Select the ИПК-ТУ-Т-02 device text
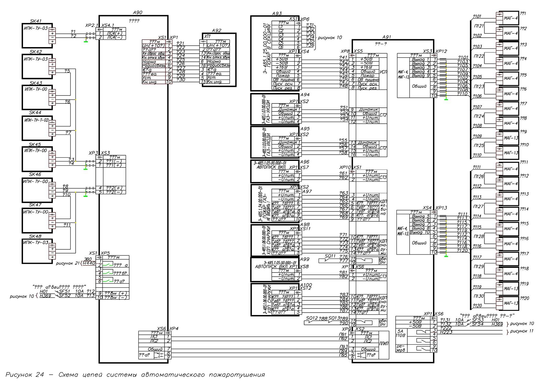 click(x=36, y=120)
